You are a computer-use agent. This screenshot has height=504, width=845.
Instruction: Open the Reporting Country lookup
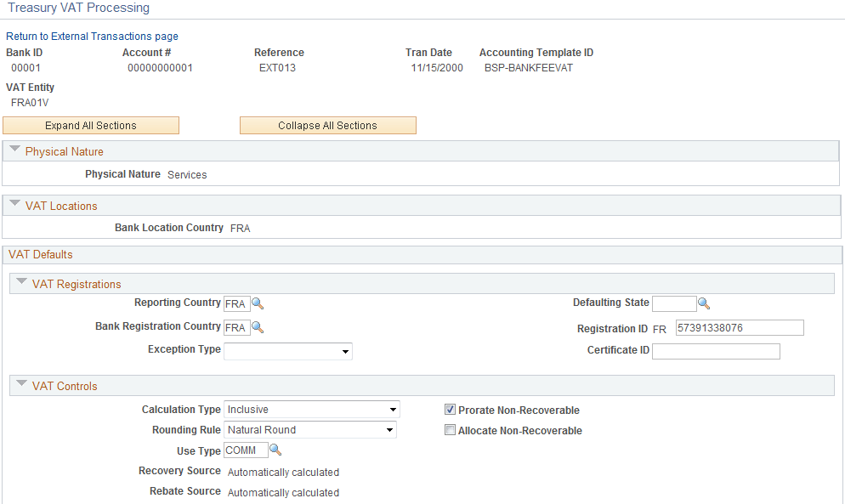tap(258, 303)
